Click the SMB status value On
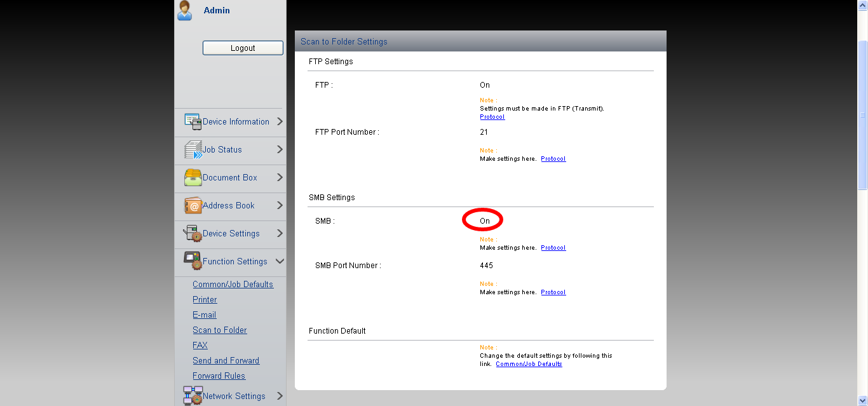Viewport: 868px width, 406px height. coord(485,221)
